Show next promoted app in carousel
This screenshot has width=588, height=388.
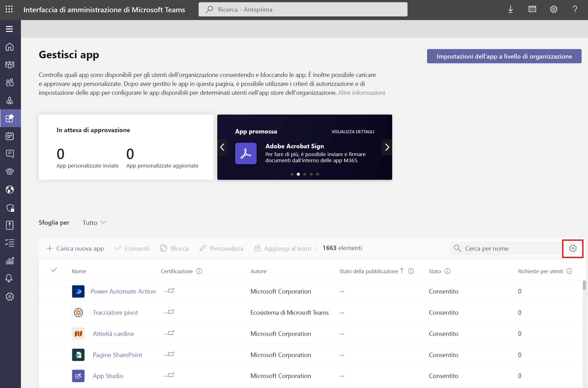387,147
